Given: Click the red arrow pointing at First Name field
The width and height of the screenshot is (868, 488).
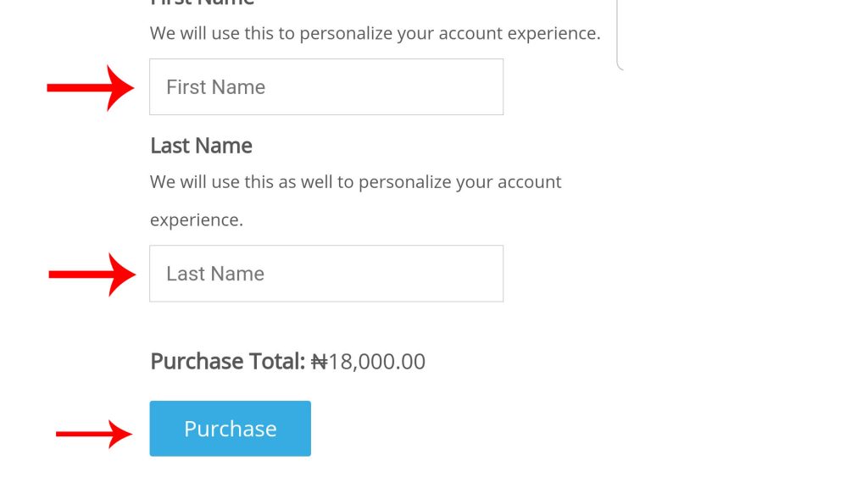Looking at the screenshot, I should tap(91, 87).
